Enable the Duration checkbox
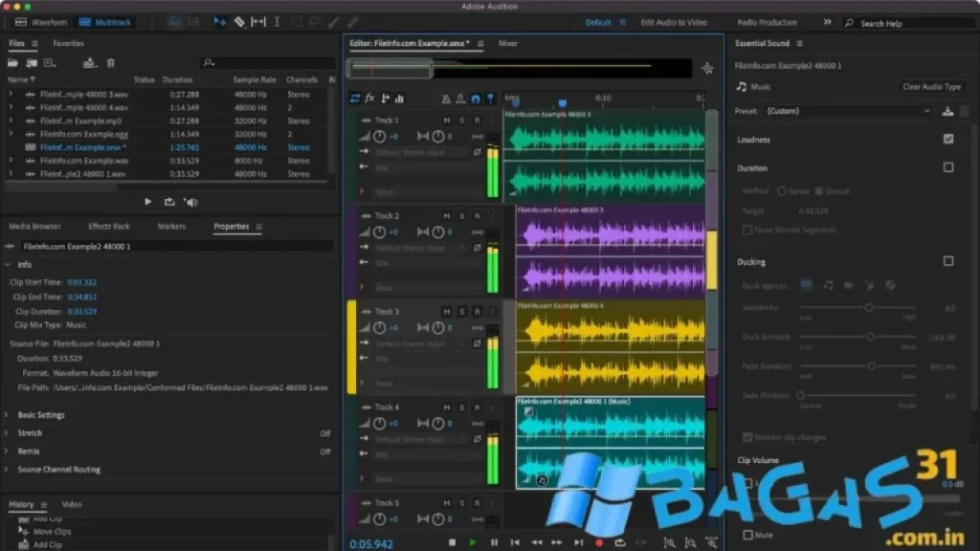 [x=948, y=167]
